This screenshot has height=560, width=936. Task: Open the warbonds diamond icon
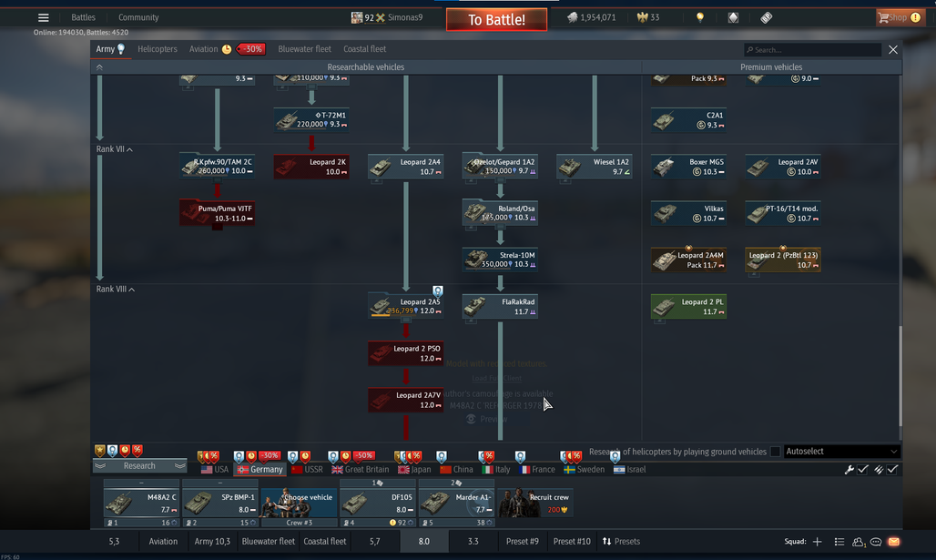tap(733, 17)
